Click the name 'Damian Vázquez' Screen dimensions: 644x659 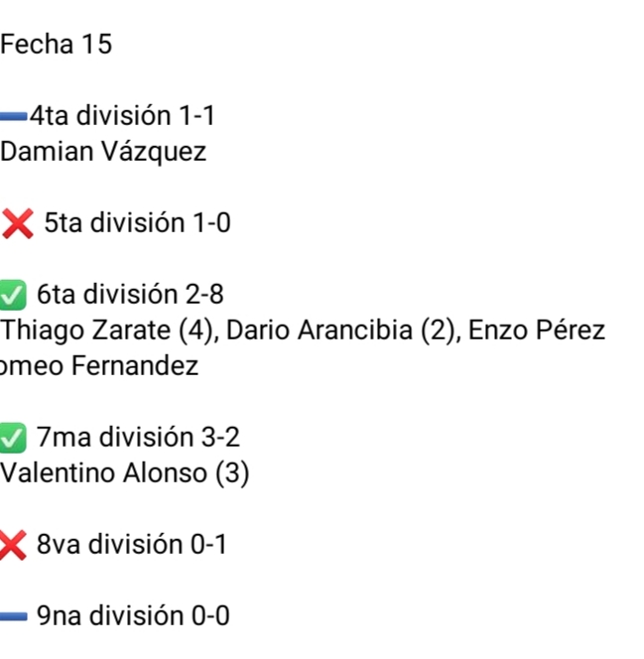tap(103, 152)
